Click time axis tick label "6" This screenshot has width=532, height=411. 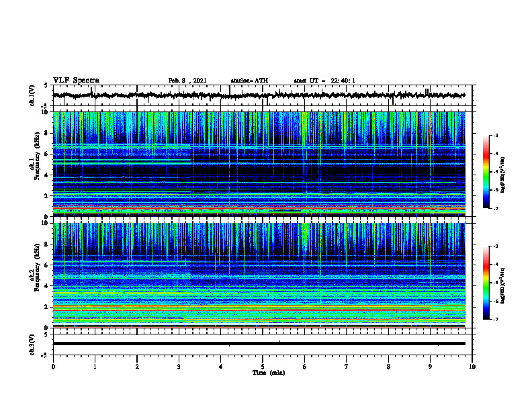click(x=304, y=367)
